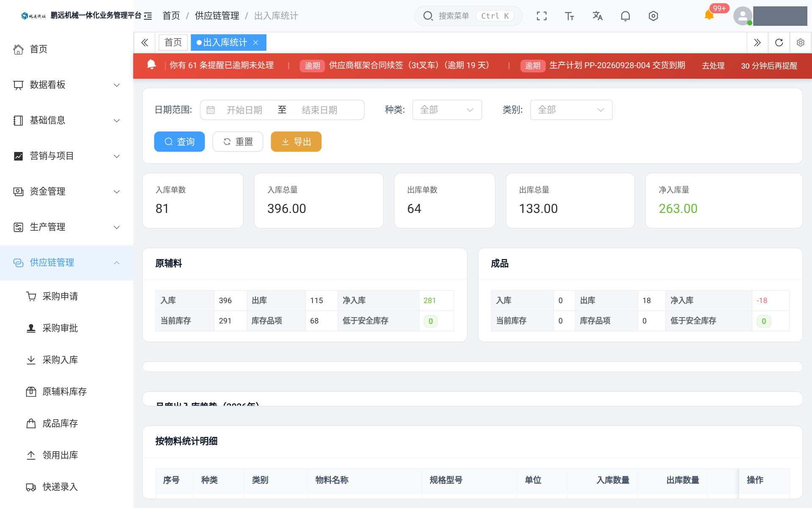Refresh the current tab page

[x=779, y=42]
